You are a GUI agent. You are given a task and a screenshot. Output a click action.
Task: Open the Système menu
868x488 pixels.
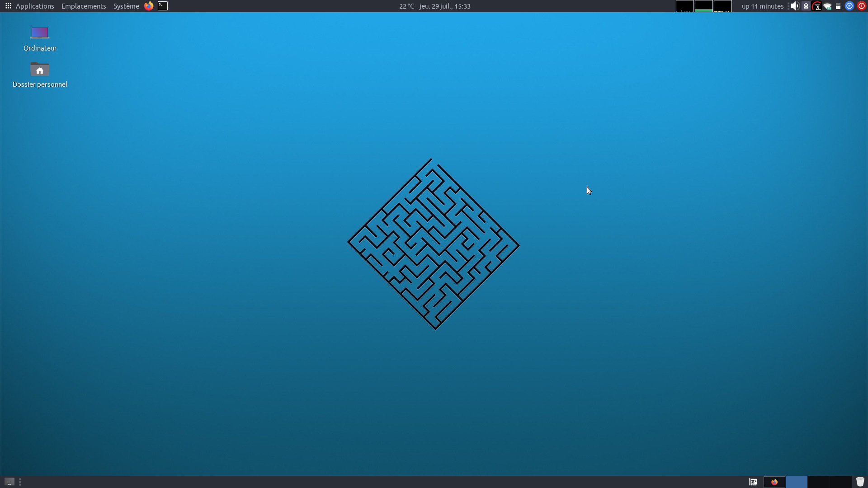126,6
